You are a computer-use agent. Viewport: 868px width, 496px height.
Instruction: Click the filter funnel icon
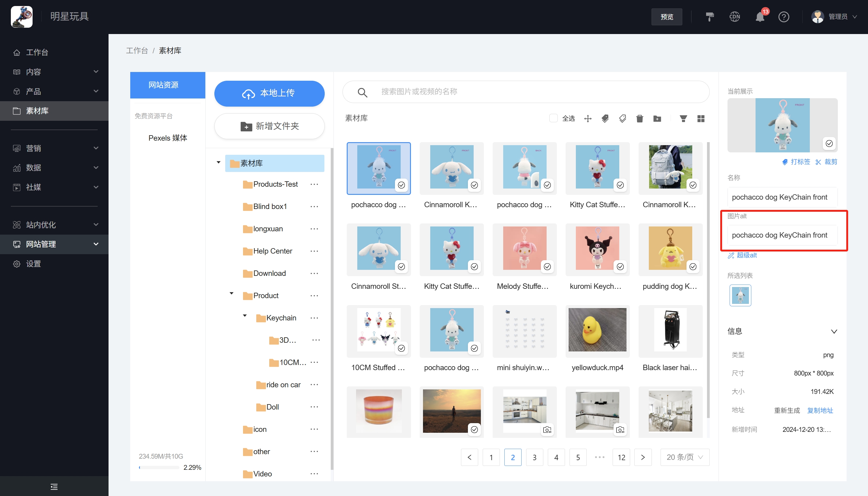coord(683,119)
